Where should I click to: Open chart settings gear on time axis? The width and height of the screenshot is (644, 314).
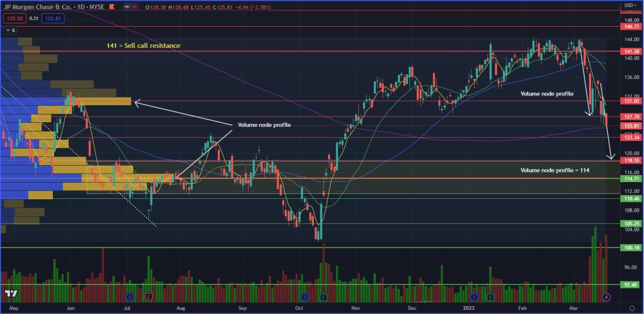click(632, 307)
